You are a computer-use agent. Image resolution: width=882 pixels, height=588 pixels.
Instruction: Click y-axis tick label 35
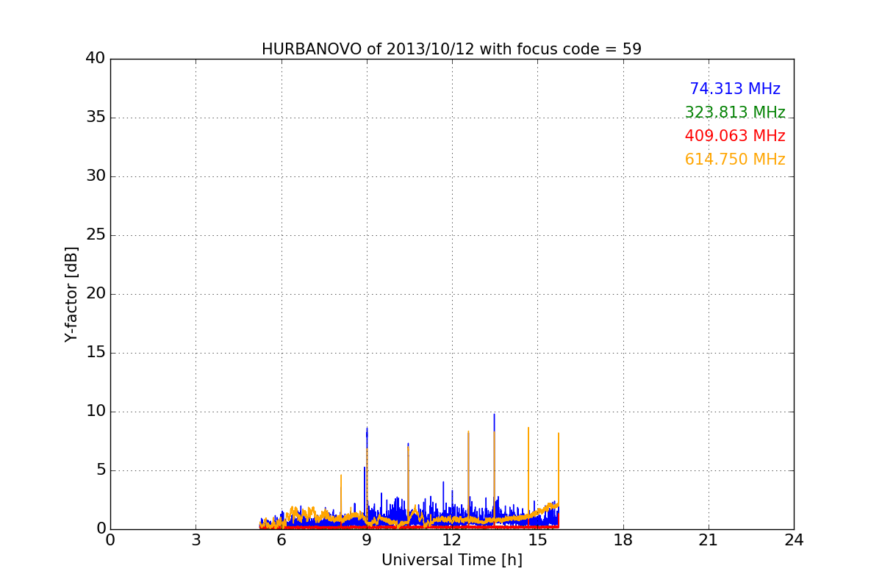coord(96,118)
